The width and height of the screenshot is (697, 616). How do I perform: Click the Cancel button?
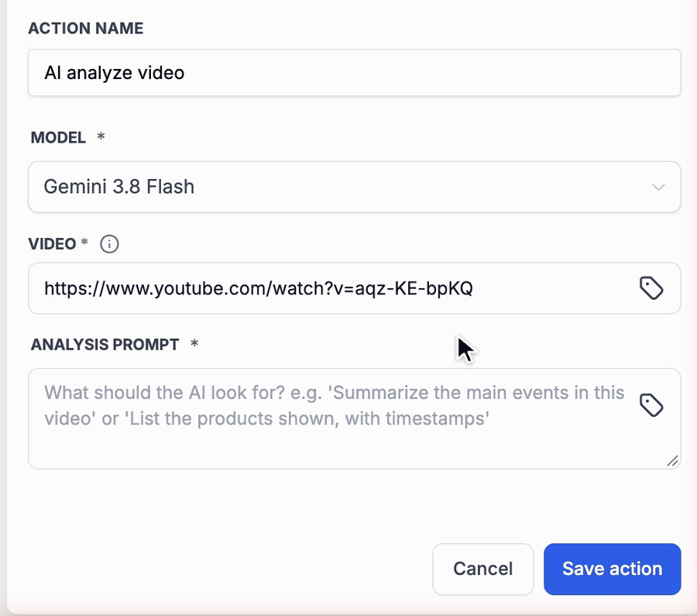482,569
